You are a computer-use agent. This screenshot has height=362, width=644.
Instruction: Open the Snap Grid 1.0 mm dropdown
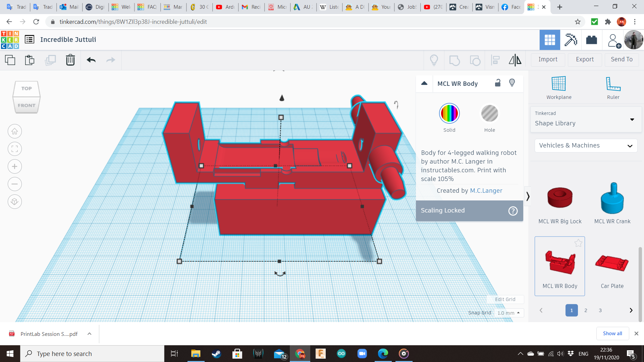[508, 313]
